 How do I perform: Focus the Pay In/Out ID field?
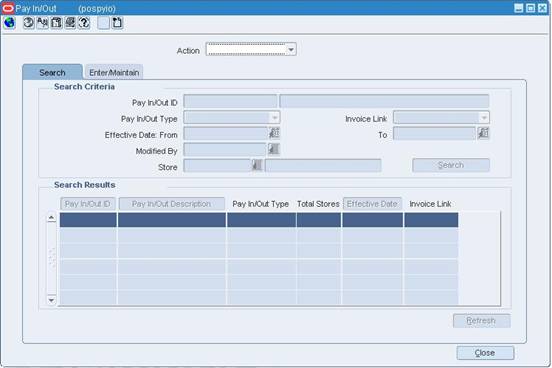pyautogui.click(x=230, y=101)
